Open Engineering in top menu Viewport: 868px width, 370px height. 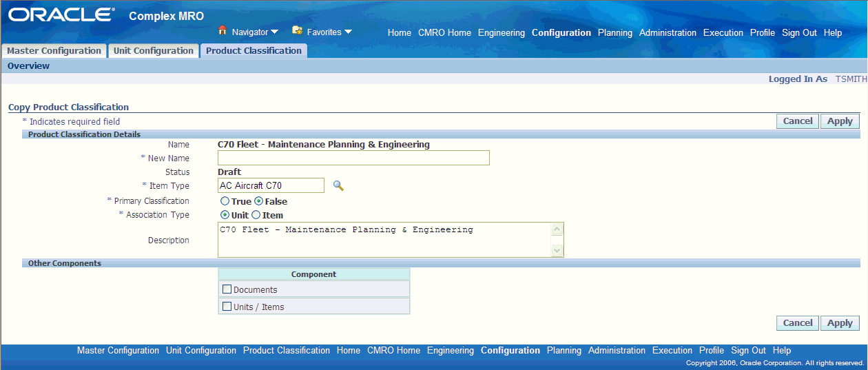[502, 33]
